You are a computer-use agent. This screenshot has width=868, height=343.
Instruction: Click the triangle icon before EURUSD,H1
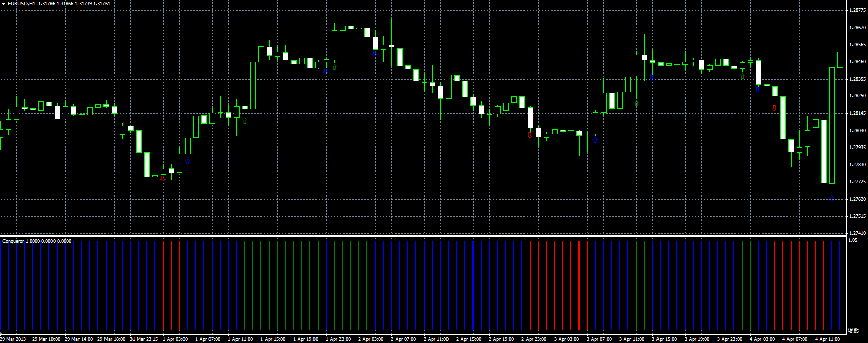(4, 4)
